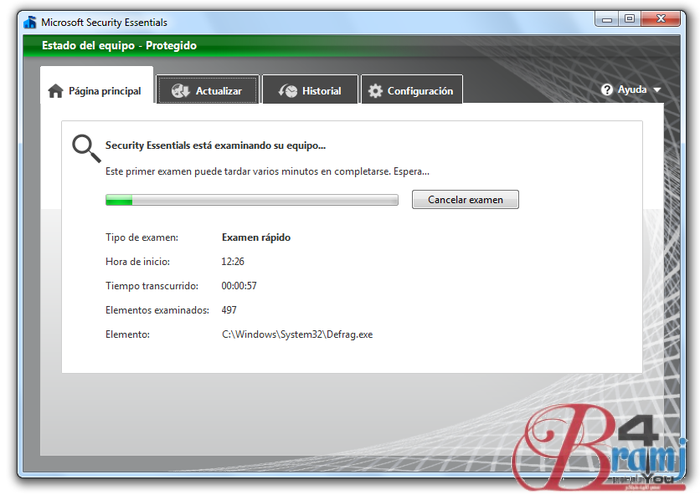Open the Ayuda help menu
The image size is (700, 495).
[631, 90]
